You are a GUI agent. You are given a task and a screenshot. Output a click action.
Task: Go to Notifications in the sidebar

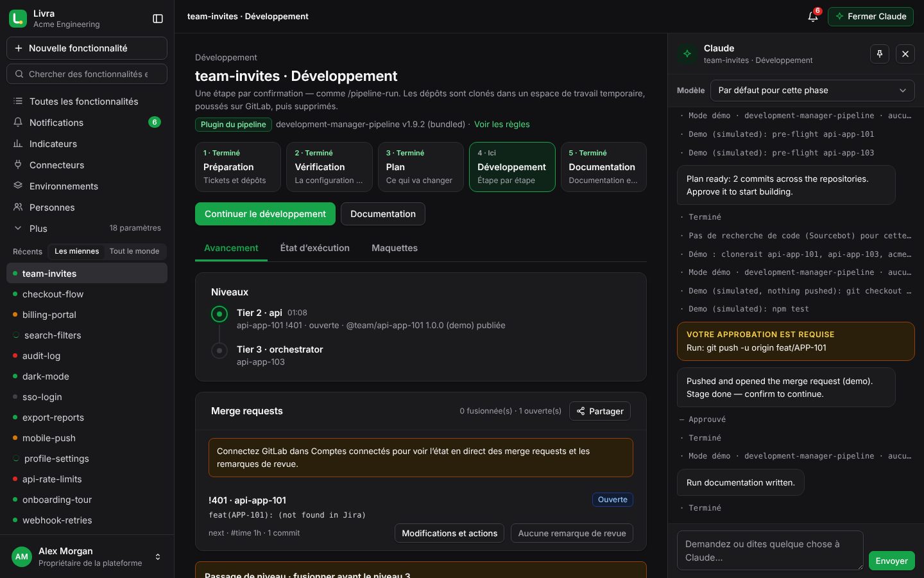coord(87,123)
